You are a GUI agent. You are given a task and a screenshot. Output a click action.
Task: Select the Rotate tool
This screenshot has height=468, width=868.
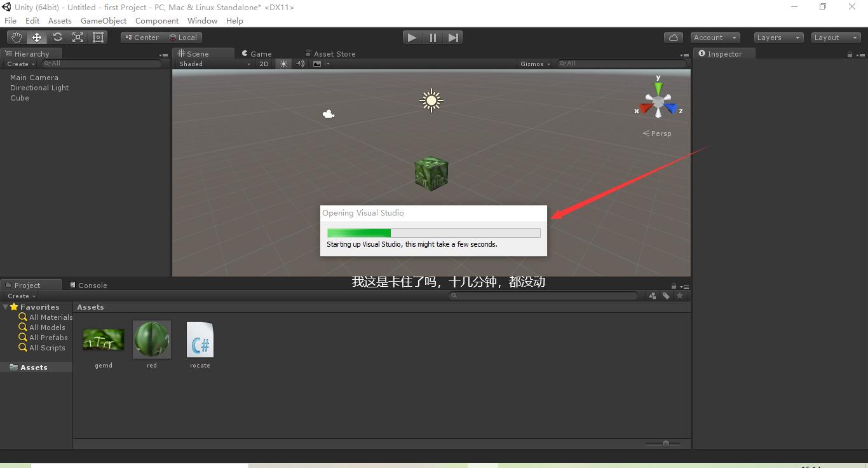click(57, 37)
